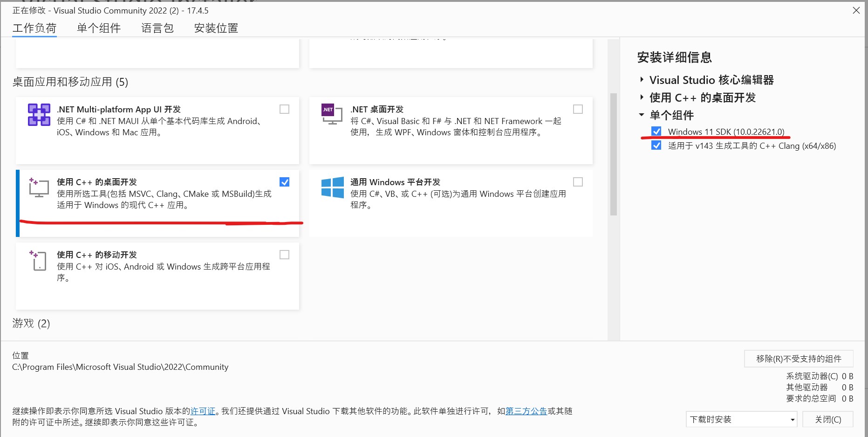868x437 pixels.
Task: Click the 关闭(C) button
Action: pyautogui.click(x=828, y=419)
